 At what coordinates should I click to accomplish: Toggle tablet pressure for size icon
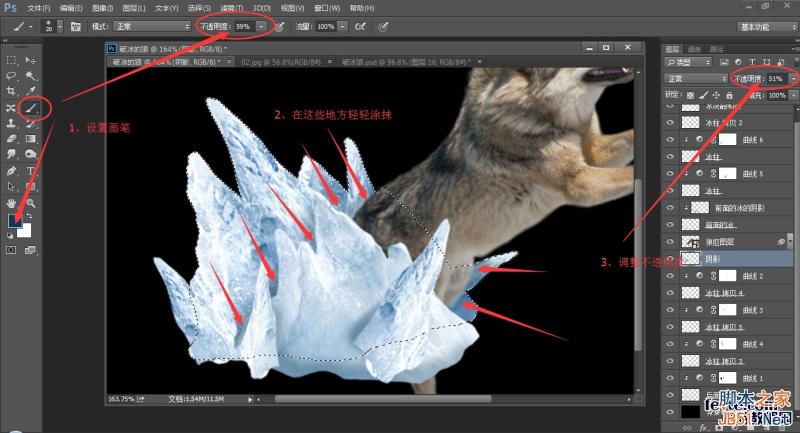click(x=383, y=27)
